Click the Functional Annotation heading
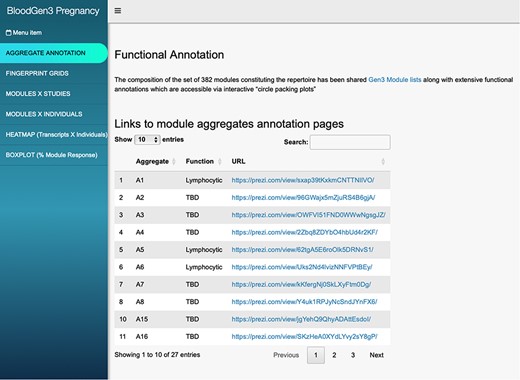 point(169,55)
